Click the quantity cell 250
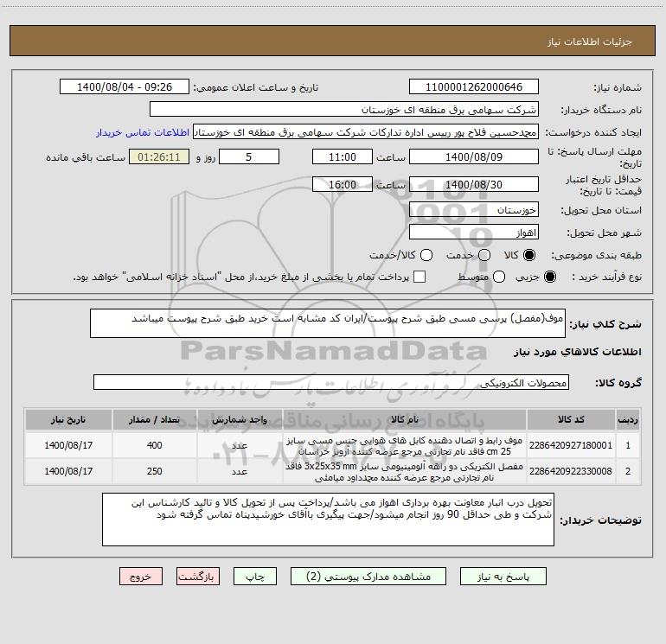 pos(154,471)
